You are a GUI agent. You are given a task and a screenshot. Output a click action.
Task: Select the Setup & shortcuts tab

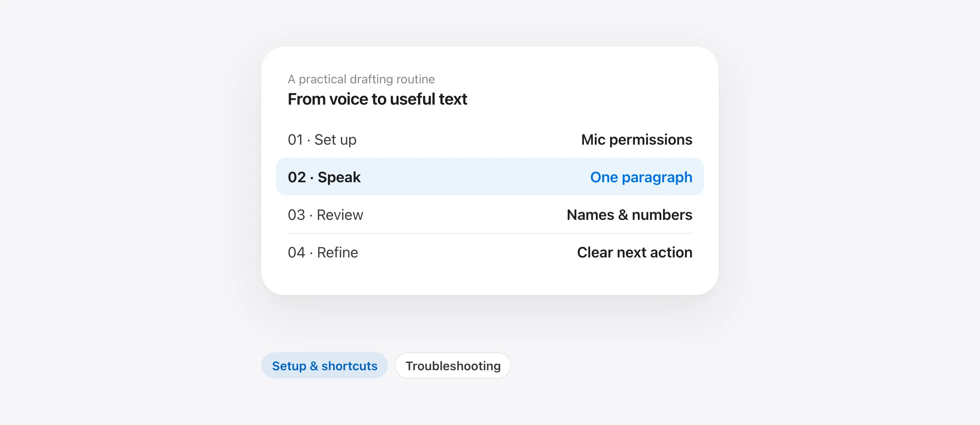(x=324, y=365)
